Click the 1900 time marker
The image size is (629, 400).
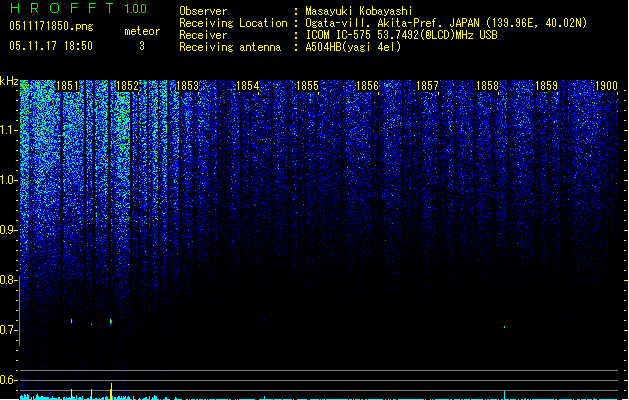coord(606,85)
